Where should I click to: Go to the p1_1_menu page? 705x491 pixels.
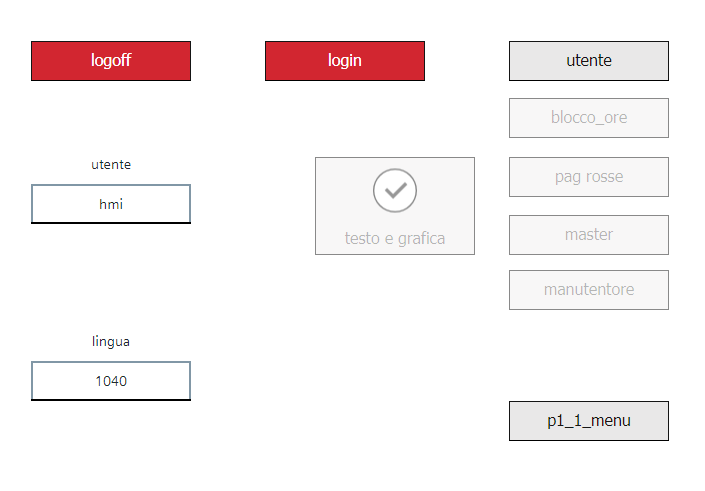588,421
